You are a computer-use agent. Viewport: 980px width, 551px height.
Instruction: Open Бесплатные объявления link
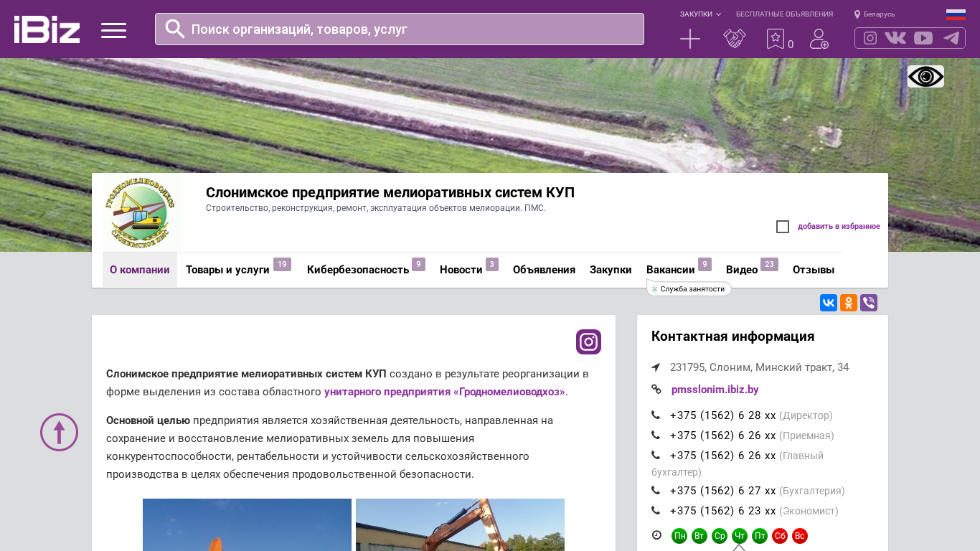(784, 14)
